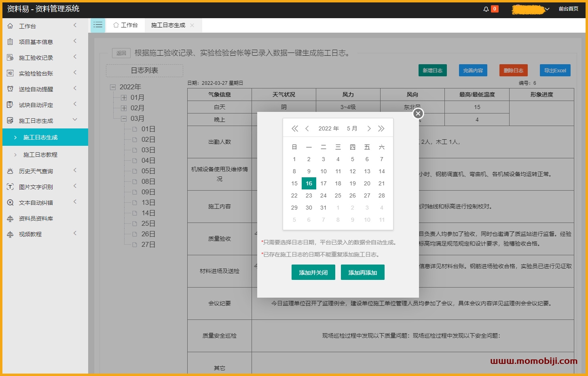Go to previous year in calendar
This screenshot has height=376, width=588.
click(x=295, y=128)
